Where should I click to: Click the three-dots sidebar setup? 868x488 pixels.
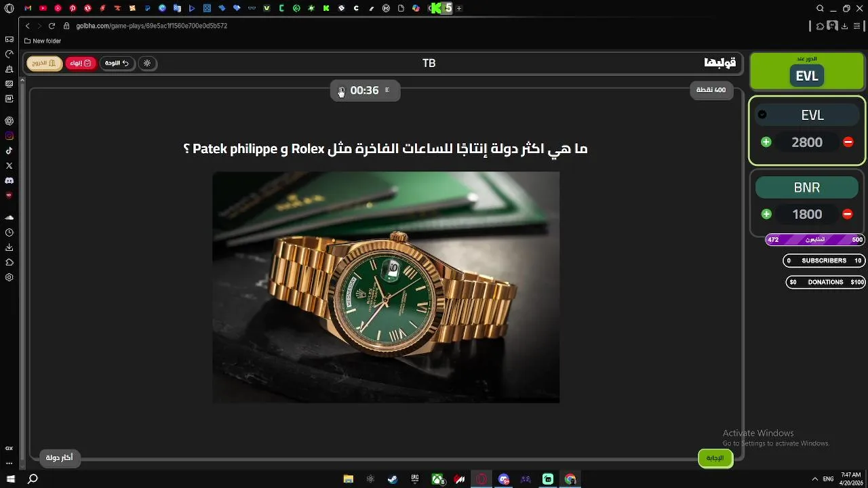[9, 463]
